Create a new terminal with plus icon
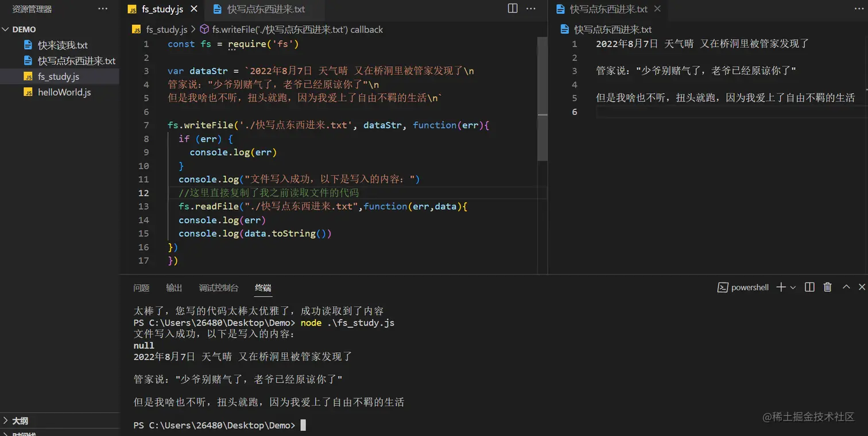This screenshot has width=868, height=436. (x=781, y=287)
